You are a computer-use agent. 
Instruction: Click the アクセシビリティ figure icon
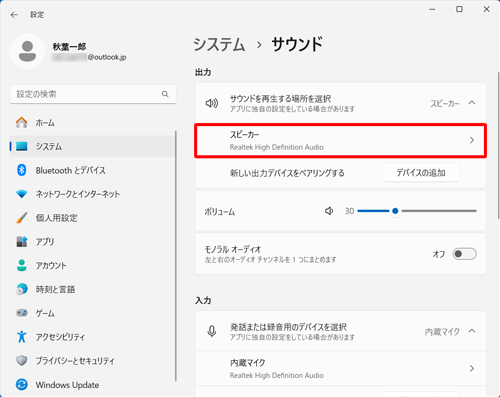[22, 337]
